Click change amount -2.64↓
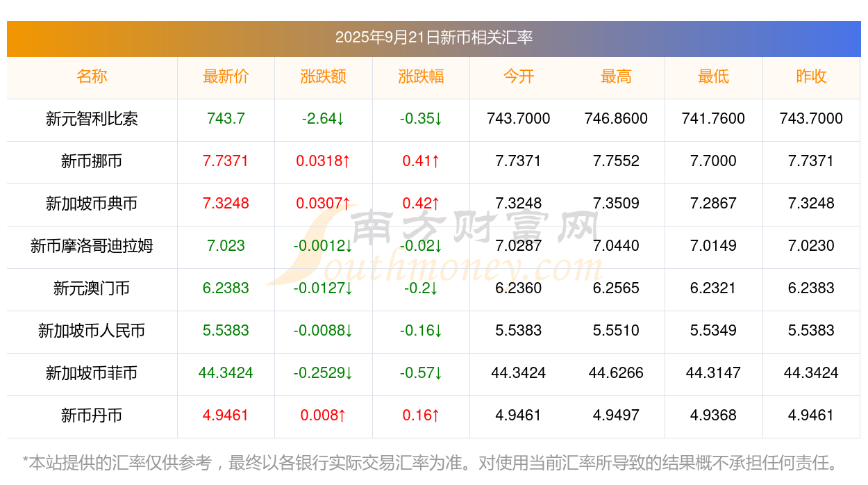This screenshot has width=868, height=485. [x=324, y=119]
